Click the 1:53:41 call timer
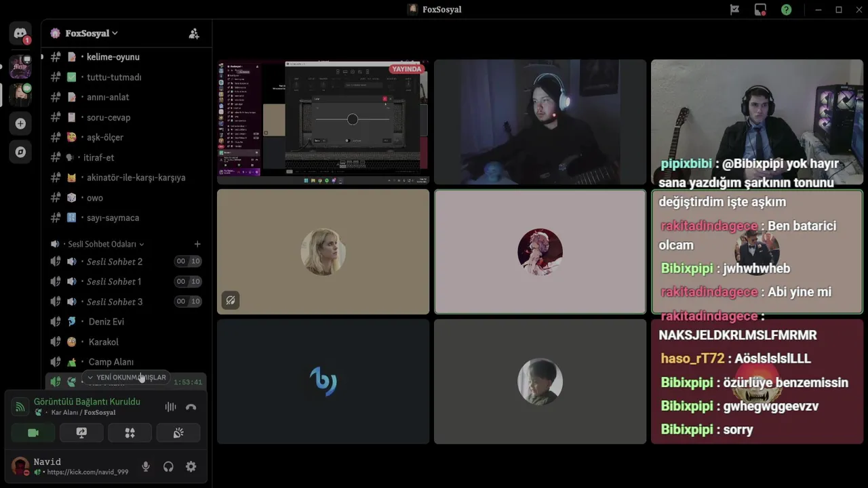Screen dimensions: 868x488 click(188, 382)
